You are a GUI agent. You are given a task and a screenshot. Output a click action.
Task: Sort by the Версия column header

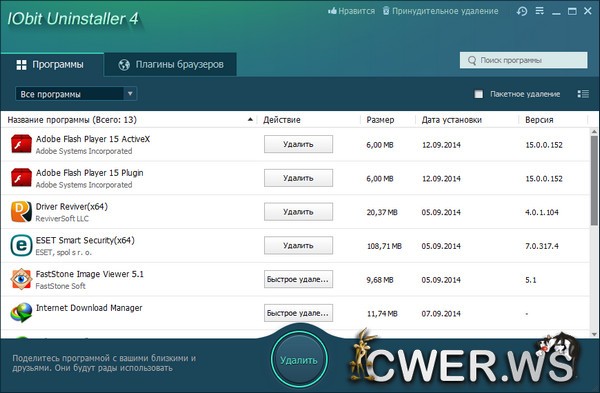coord(539,120)
